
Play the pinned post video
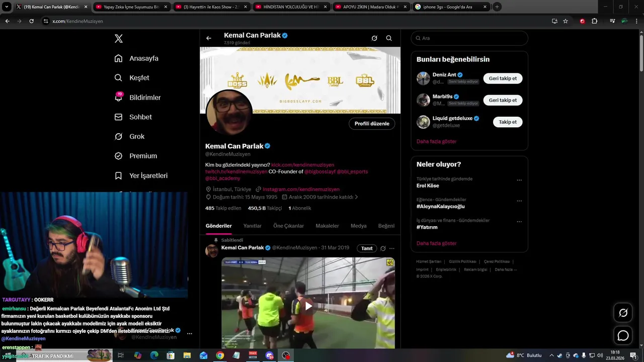coord(308,306)
